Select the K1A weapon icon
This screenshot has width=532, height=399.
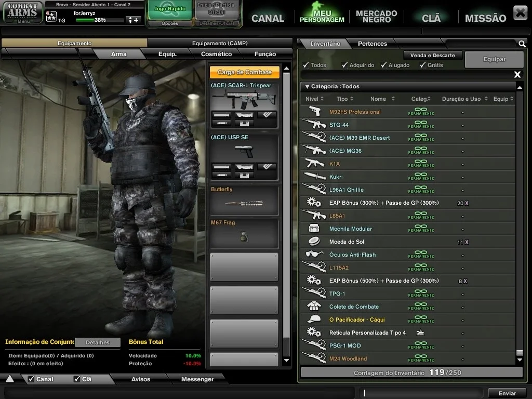coord(314,163)
